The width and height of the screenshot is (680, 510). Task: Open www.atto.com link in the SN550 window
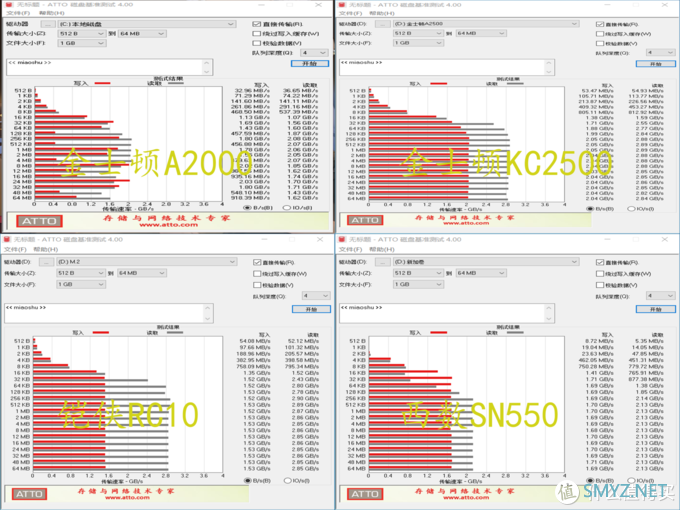pyautogui.click(x=466, y=497)
